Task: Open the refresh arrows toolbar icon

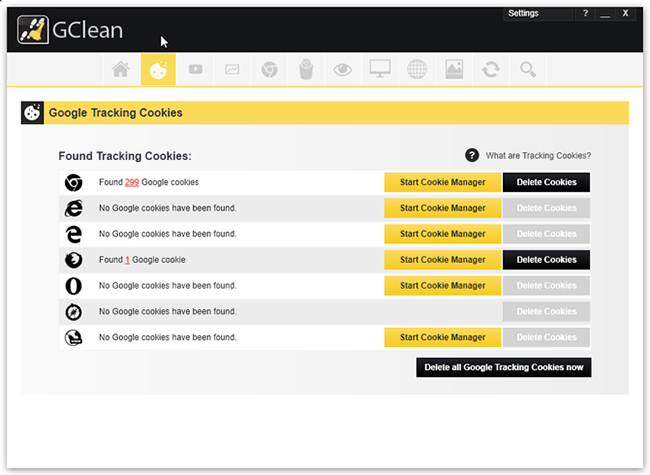Action: [491, 69]
